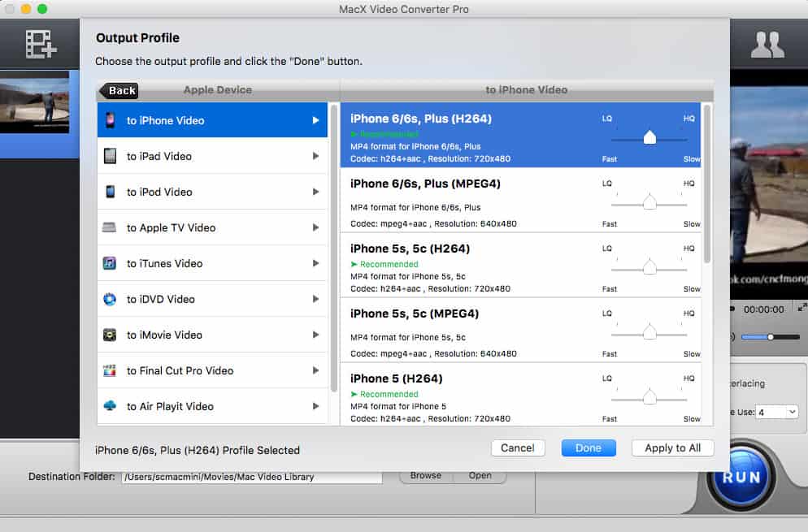Click the device category list scrollbar
Image resolution: width=808 pixels, height=532 pixels.
click(334, 249)
